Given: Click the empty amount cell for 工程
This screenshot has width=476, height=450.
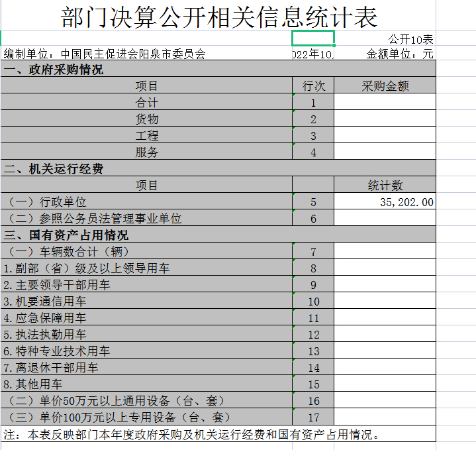Looking at the screenshot, I should (x=385, y=135).
